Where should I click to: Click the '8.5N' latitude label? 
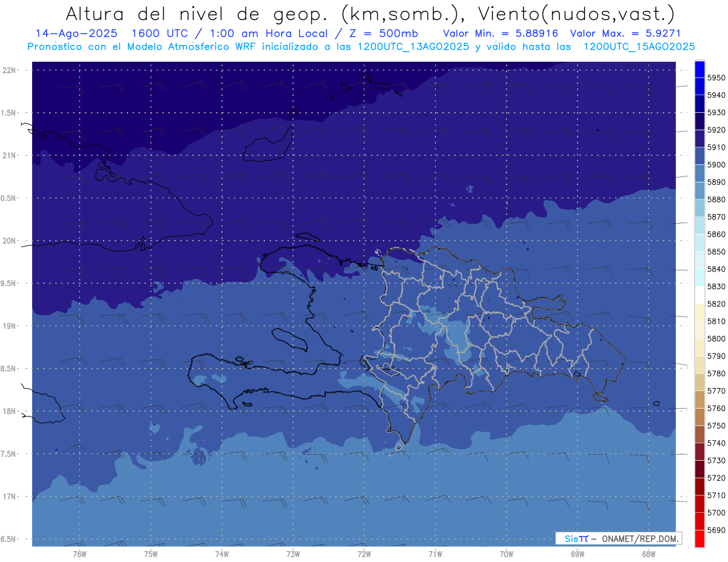(x=8, y=369)
